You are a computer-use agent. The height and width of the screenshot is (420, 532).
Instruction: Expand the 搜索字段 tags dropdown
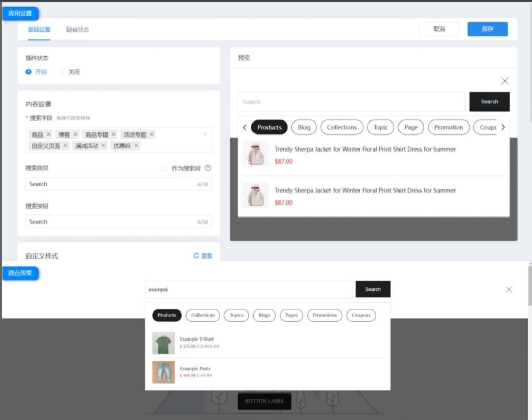tap(205, 133)
